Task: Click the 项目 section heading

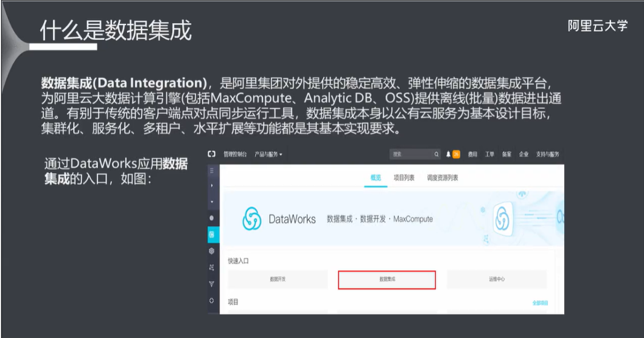Action: pyautogui.click(x=233, y=302)
